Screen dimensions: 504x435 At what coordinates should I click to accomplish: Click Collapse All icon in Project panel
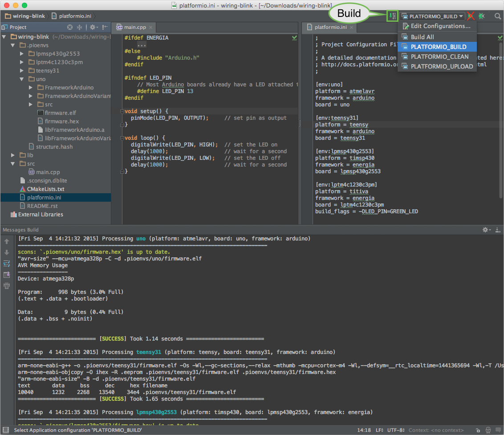(x=79, y=27)
